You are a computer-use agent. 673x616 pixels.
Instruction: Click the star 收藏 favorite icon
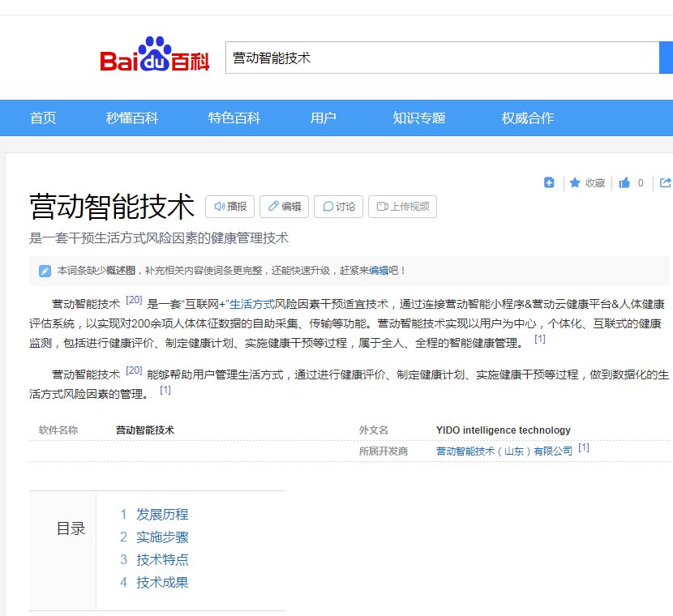[x=575, y=183]
